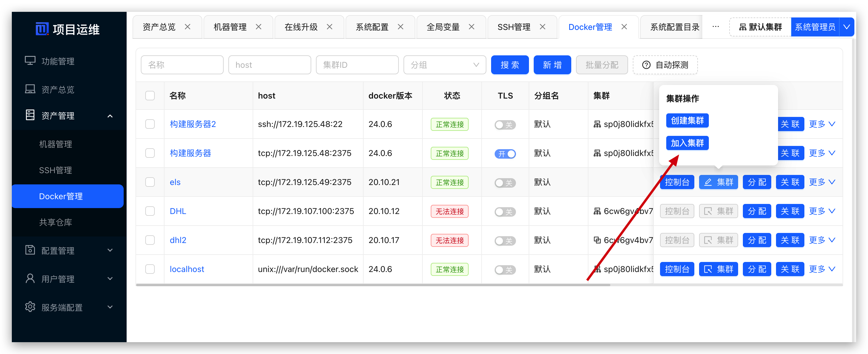The height and width of the screenshot is (354, 868).
Task: Click the 项目运维 logo icon
Action: coord(42,29)
